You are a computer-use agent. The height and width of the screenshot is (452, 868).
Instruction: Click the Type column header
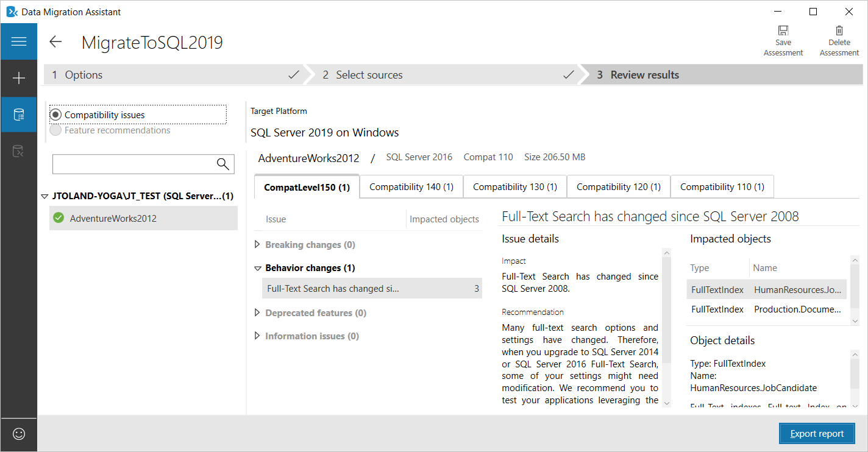click(700, 268)
